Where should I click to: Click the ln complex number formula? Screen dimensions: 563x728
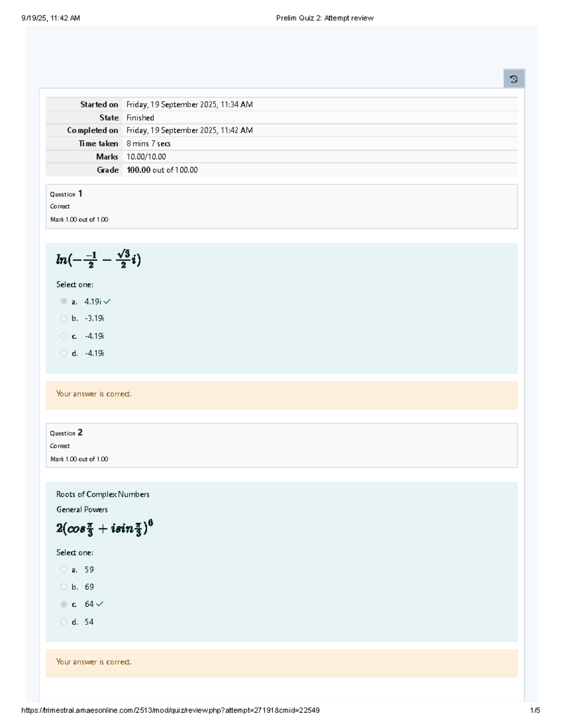[x=99, y=259]
